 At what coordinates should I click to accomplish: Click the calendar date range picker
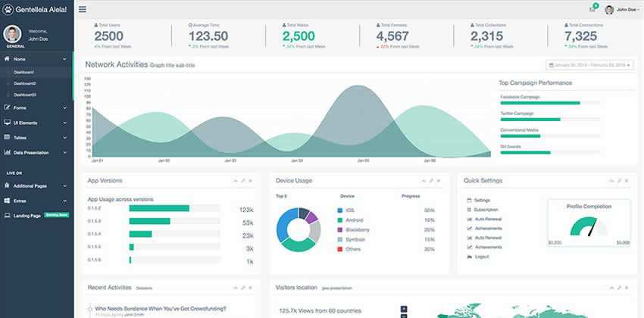[x=587, y=66]
